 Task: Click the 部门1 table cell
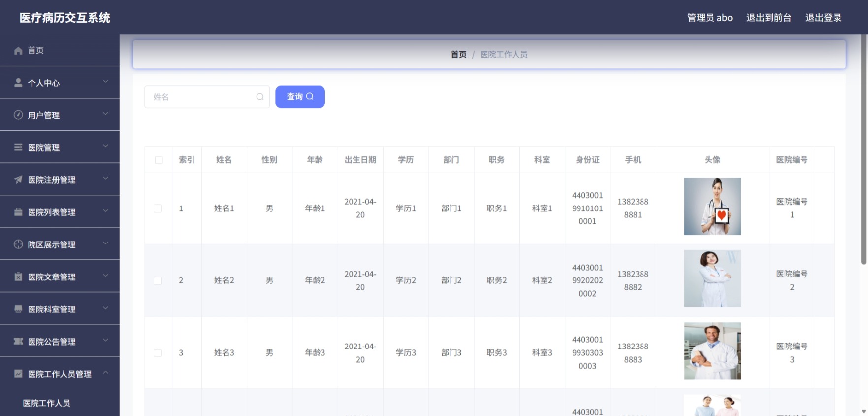(x=451, y=208)
